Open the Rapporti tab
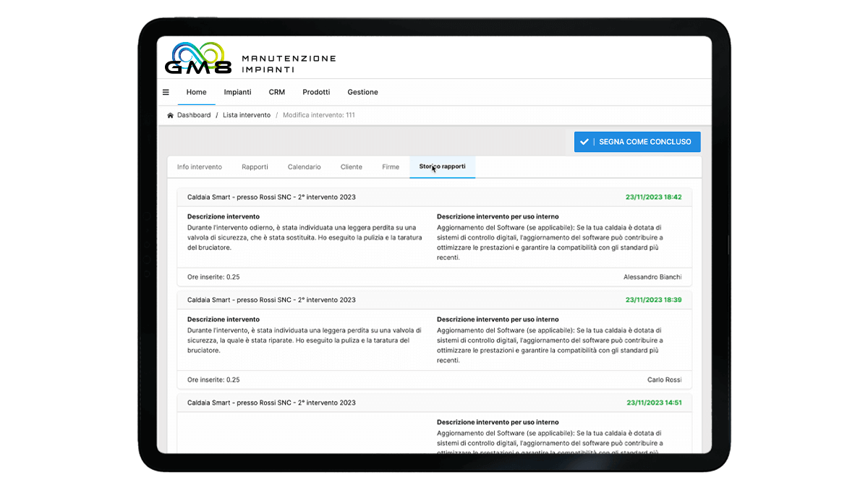Image resolution: width=868 pixels, height=488 pixels. pyautogui.click(x=255, y=167)
